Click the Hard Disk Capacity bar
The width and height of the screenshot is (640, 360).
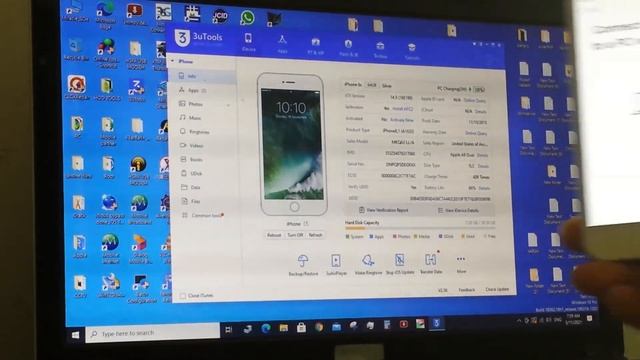[x=420, y=229]
